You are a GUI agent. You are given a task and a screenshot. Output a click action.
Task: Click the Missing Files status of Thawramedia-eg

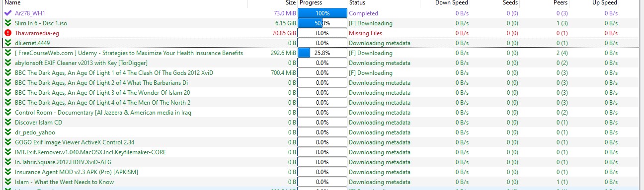coord(365,33)
